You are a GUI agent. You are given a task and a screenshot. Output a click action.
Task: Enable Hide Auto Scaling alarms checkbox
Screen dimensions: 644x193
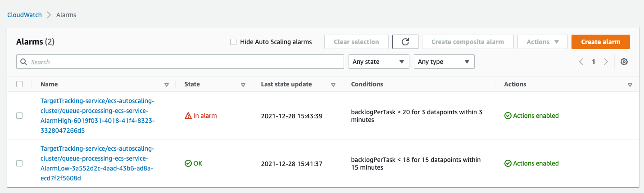click(x=233, y=42)
